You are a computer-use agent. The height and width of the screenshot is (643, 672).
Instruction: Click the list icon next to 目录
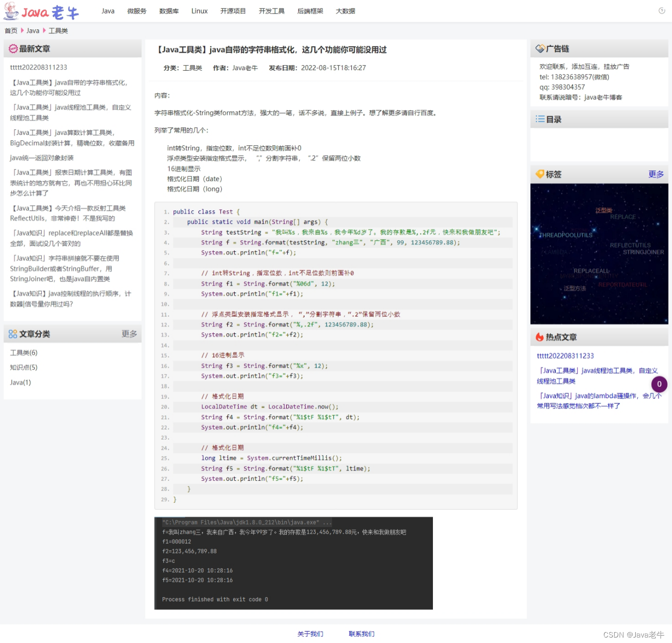540,119
